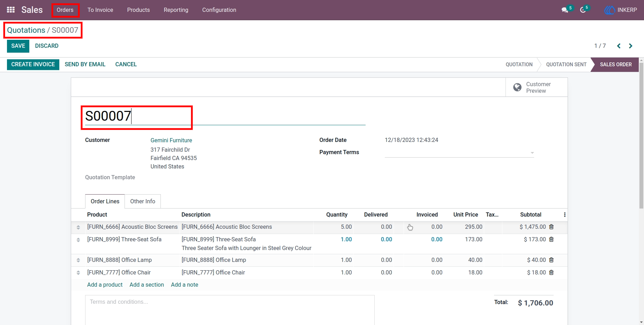Image resolution: width=644 pixels, height=325 pixels.
Task: Click Add a product link
Action: (x=105, y=285)
